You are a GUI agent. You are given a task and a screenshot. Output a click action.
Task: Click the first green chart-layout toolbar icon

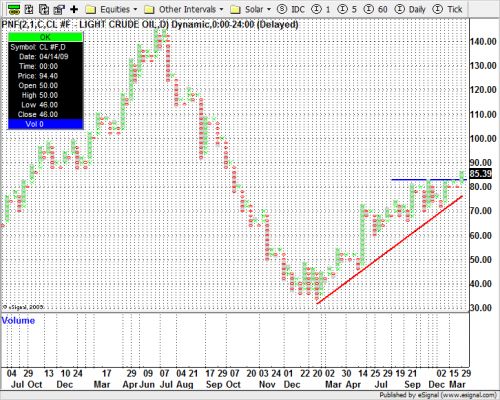14,9
